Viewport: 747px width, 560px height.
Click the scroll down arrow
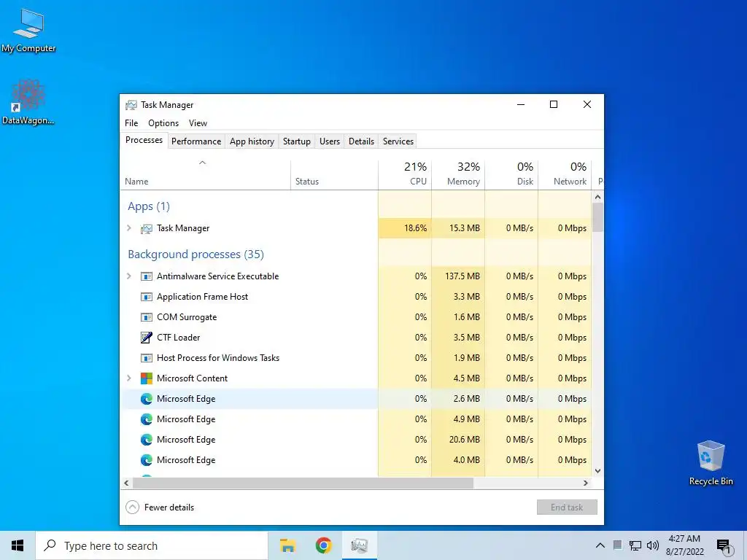coord(598,471)
